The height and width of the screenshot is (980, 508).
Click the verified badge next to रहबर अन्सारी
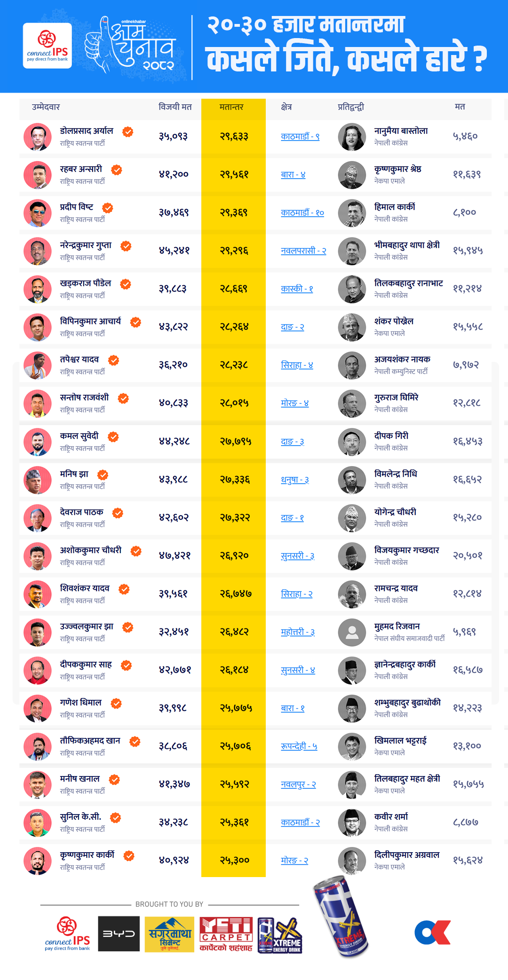117,170
